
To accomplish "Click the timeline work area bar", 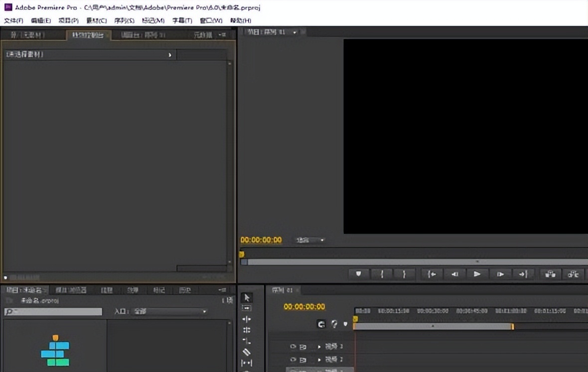I will [x=433, y=326].
